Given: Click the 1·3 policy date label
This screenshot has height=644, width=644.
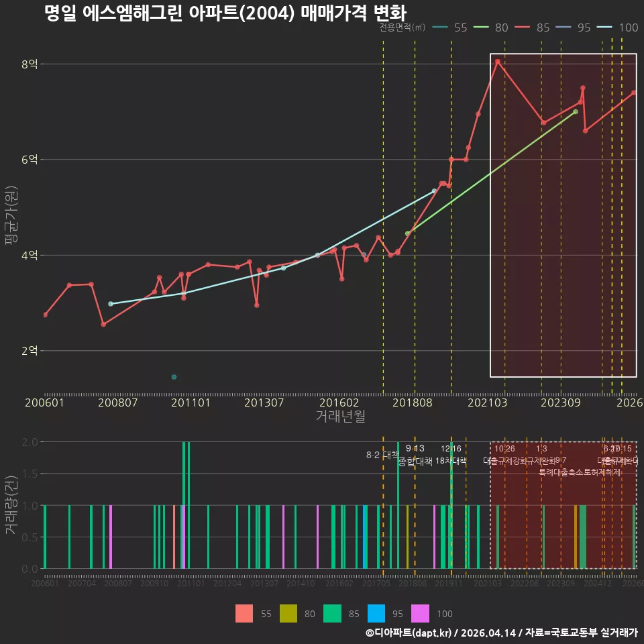Looking at the screenshot, I should (541, 449).
